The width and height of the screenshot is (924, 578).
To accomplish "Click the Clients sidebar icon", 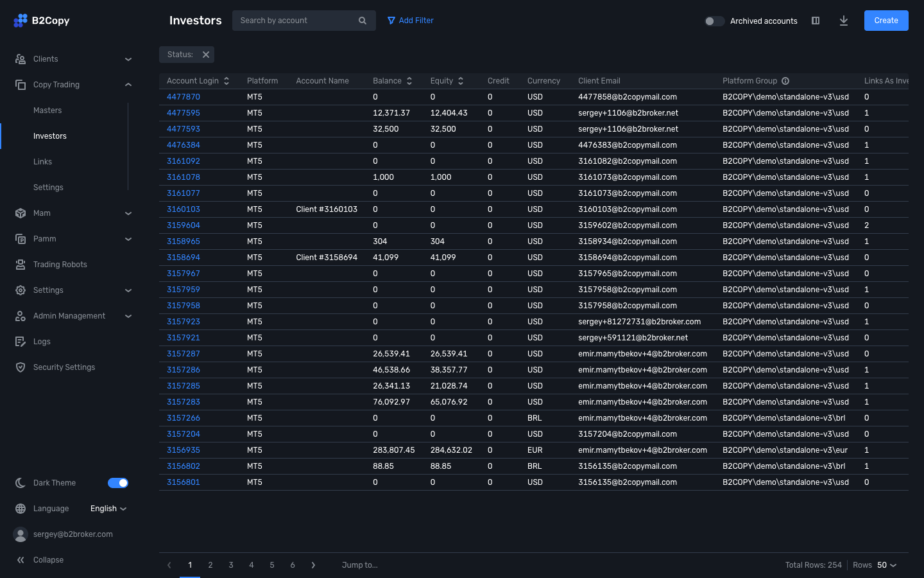I will (x=21, y=59).
